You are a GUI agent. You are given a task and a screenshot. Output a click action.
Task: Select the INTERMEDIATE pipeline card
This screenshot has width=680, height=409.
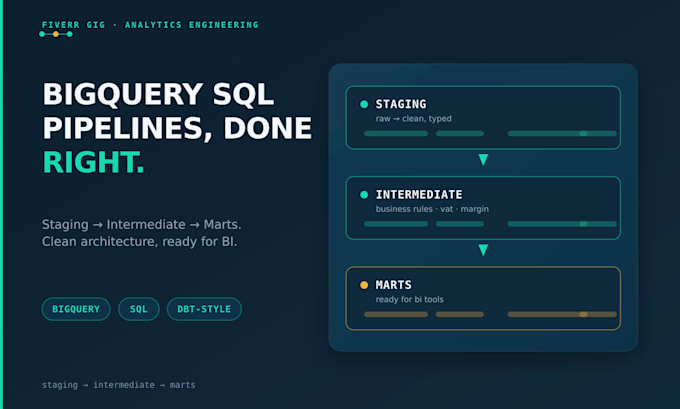coord(483,208)
